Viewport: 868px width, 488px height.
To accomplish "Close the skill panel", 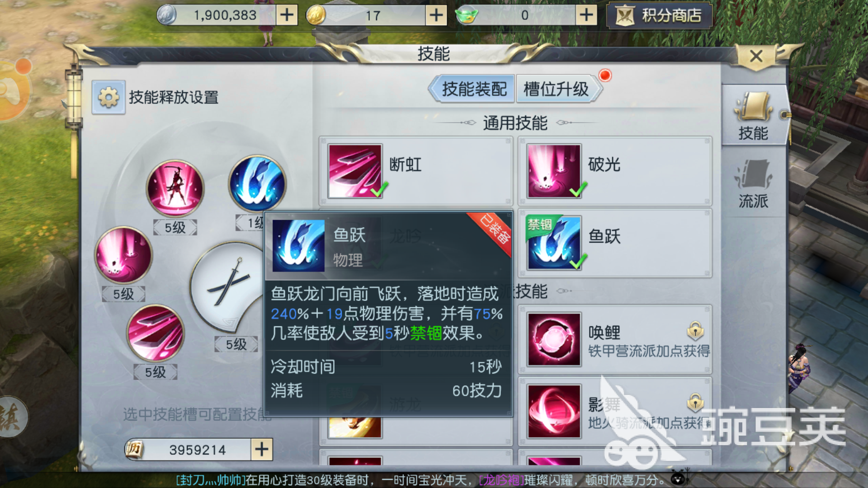I will [x=756, y=56].
